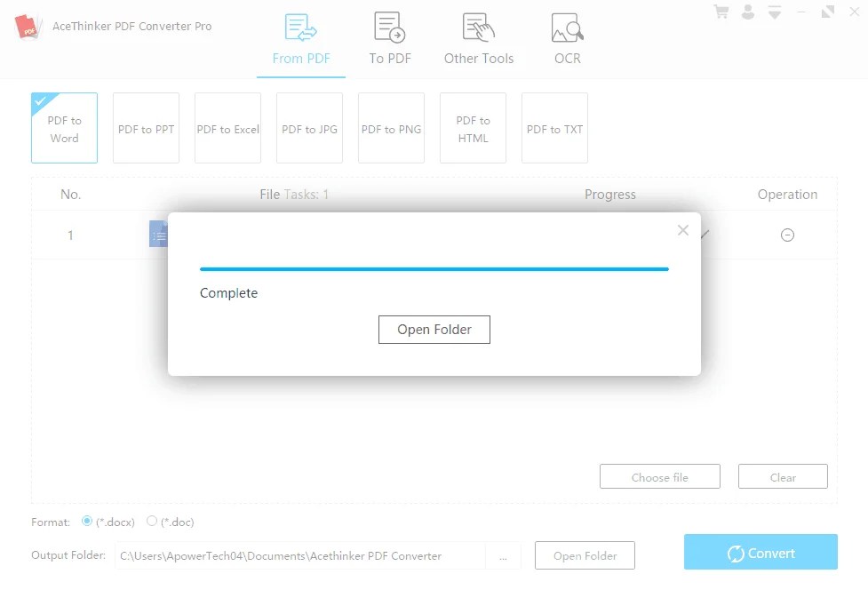The height and width of the screenshot is (590, 868).
Task: Open the shopping cart icon
Action: [x=721, y=12]
